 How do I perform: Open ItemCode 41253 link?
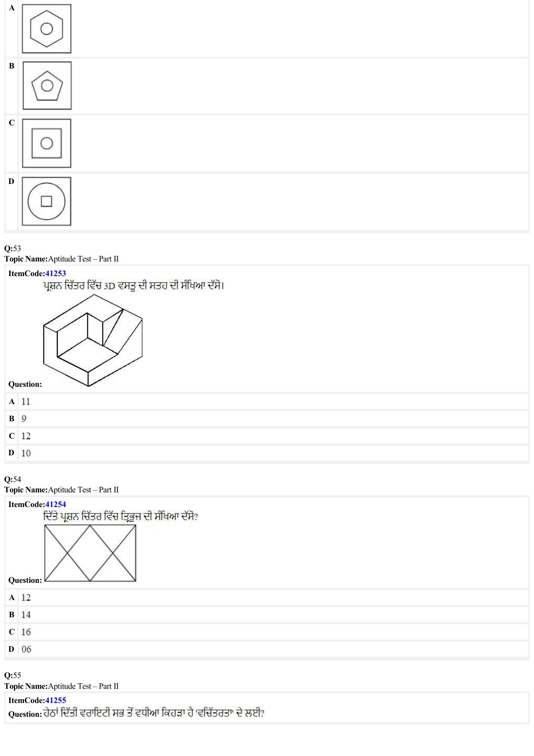(x=56, y=274)
